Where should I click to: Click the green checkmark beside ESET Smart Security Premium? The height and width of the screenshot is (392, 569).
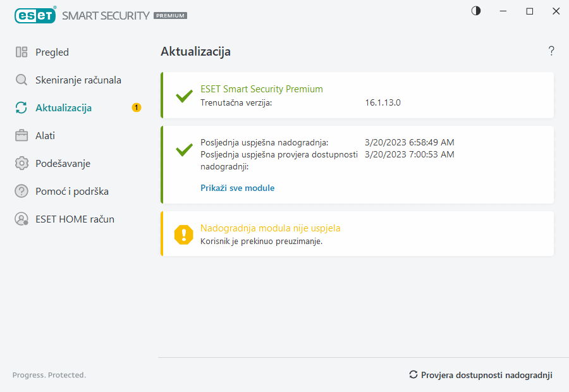[x=183, y=97]
